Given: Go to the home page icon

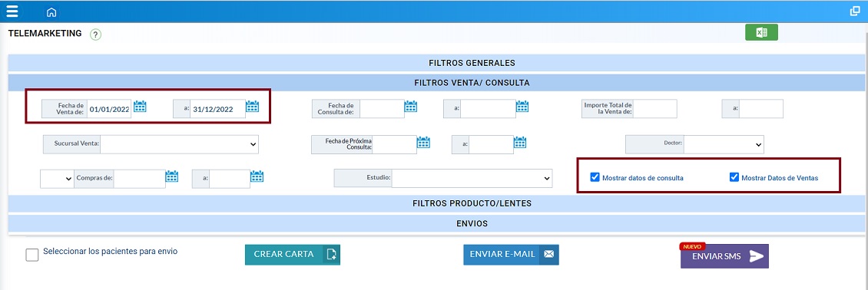Looking at the screenshot, I should (x=51, y=12).
